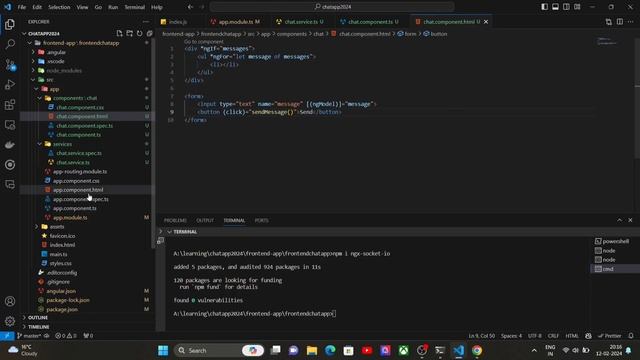Go back in navigation history
This screenshot has height=360, width=640.
tap(190, 7)
